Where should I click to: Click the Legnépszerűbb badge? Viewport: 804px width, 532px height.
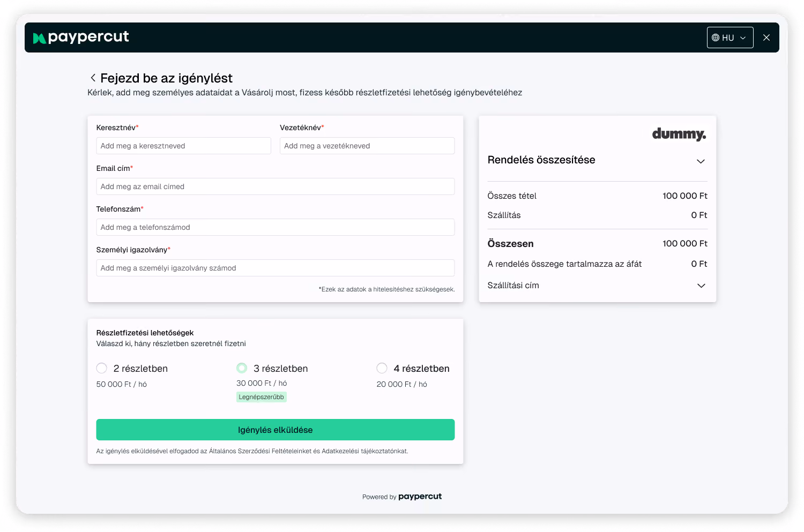click(262, 397)
